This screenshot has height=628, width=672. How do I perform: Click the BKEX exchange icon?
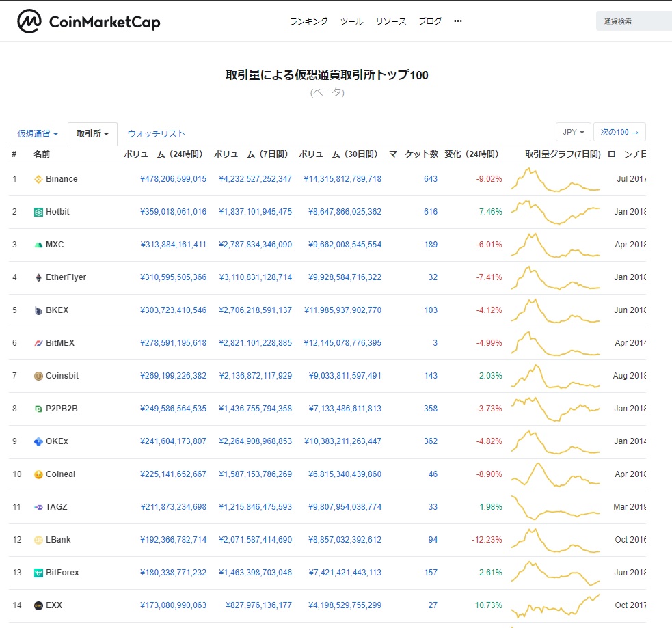tap(38, 310)
